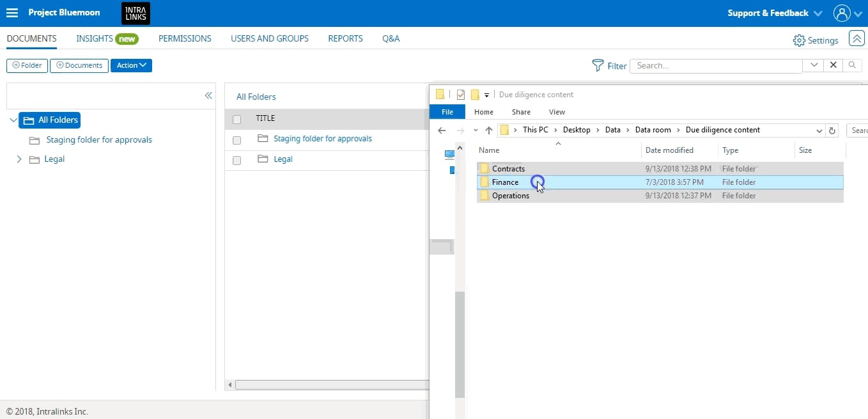Expand the Legal tree node
This screenshot has width=868, height=419.
[x=19, y=159]
